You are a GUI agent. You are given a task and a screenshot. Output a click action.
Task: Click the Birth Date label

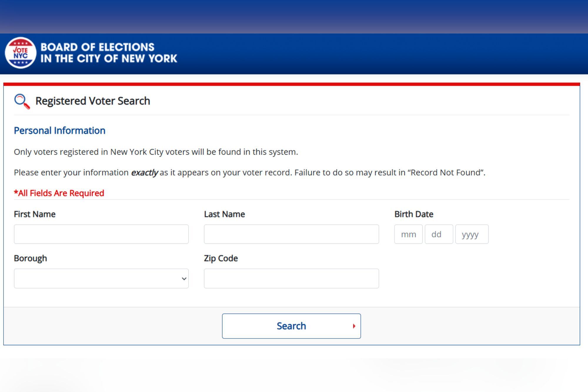click(414, 214)
